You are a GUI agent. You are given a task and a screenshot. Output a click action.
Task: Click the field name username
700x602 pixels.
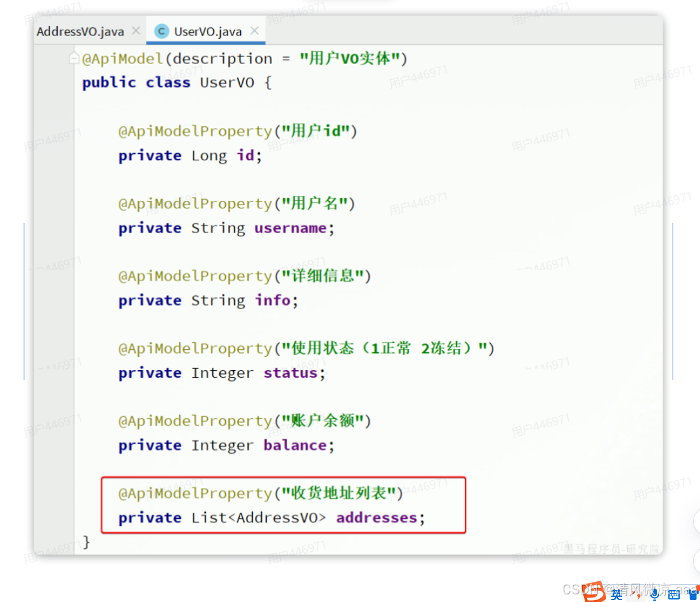pos(290,228)
